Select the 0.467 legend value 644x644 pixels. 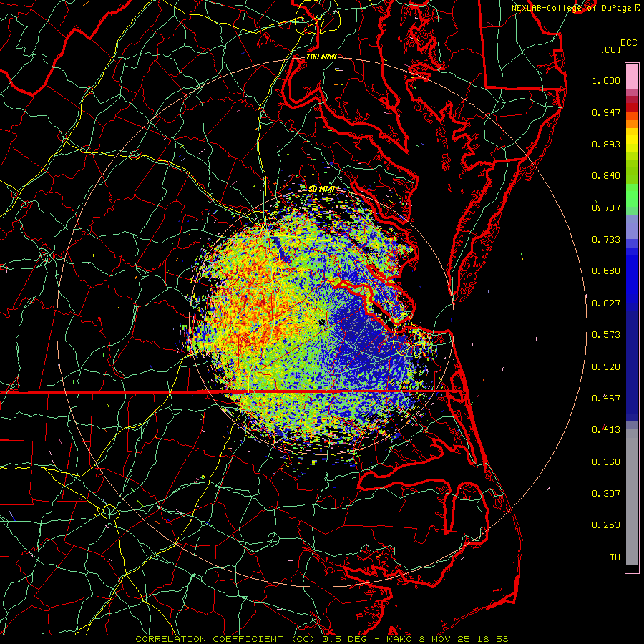click(606, 399)
